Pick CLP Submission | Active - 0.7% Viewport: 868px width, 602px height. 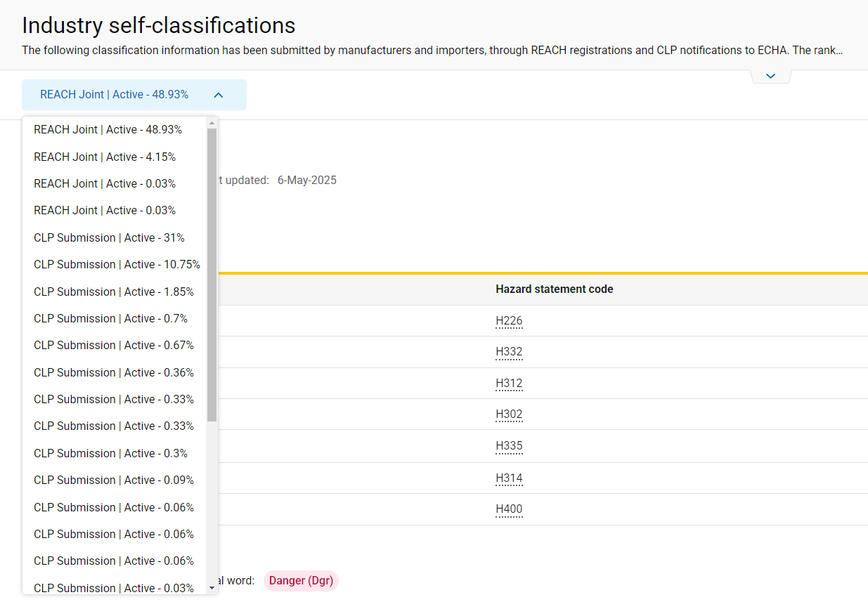coord(110,319)
